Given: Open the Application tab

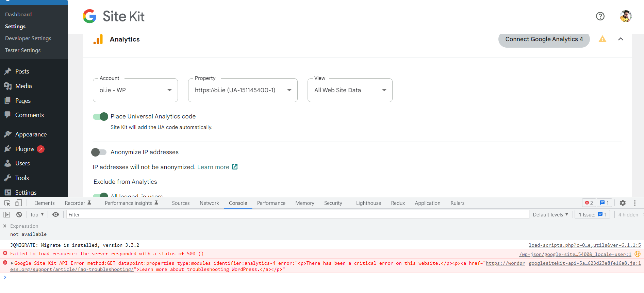Looking at the screenshot, I should pos(428,203).
